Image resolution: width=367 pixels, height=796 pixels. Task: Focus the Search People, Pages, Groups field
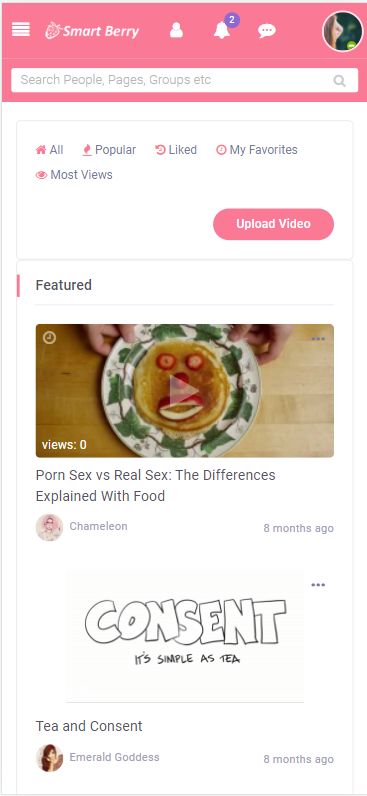click(x=185, y=80)
